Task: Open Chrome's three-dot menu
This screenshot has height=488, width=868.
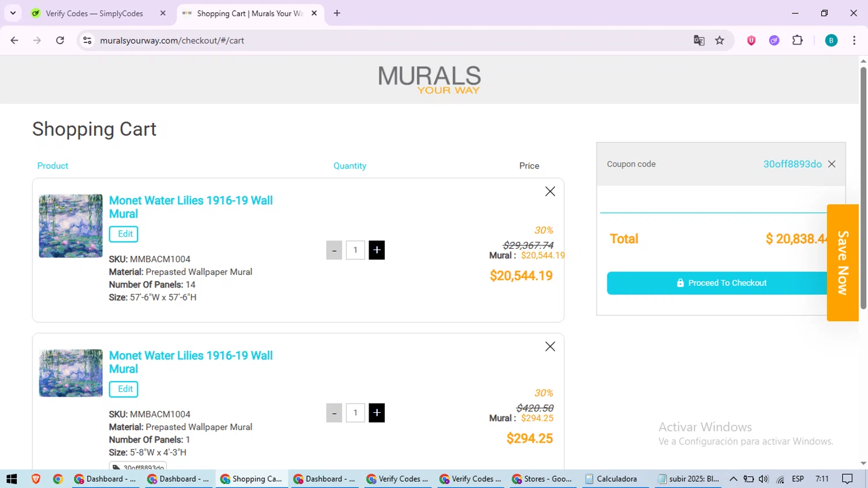Action: (x=854, y=41)
